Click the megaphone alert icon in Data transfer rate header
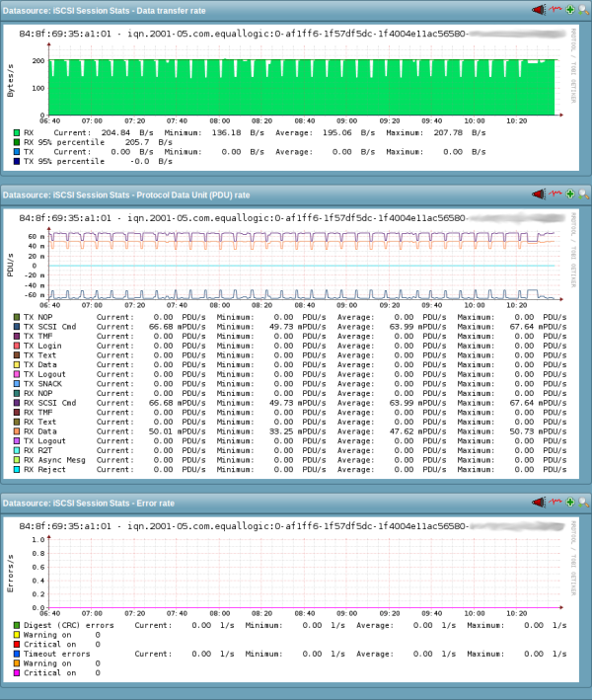Viewport: 592px width, 700px height. point(539,9)
